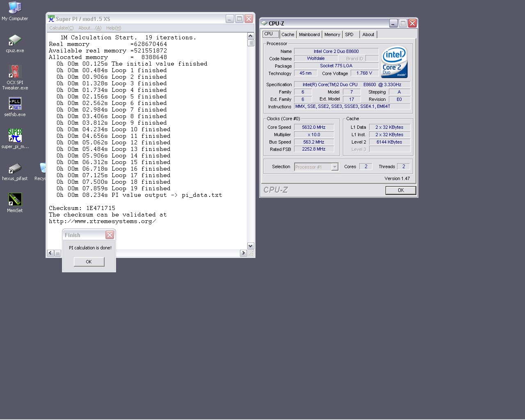Click the Core Voltage value 1.768 V
This screenshot has height=420, width=525.
tap(364, 73)
